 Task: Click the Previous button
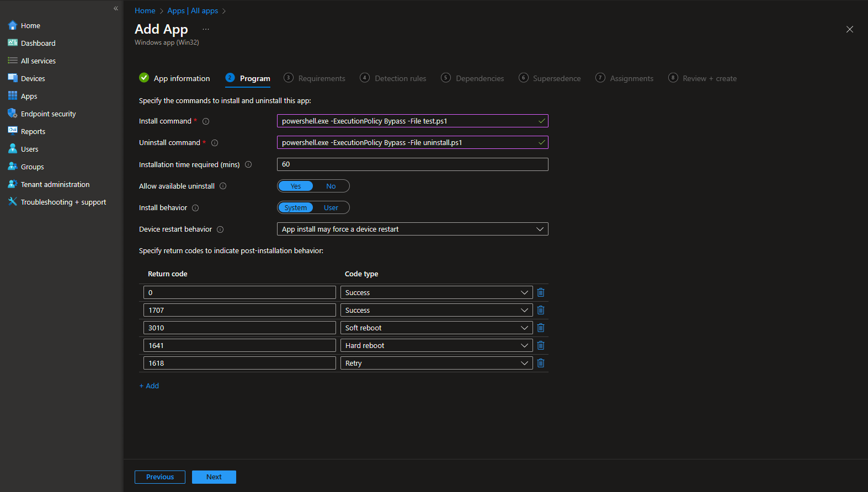point(160,477)
